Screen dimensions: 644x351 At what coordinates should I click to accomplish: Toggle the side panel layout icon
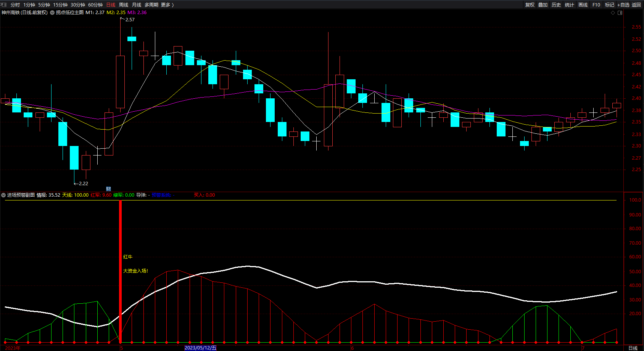click(x=620, y=13)
